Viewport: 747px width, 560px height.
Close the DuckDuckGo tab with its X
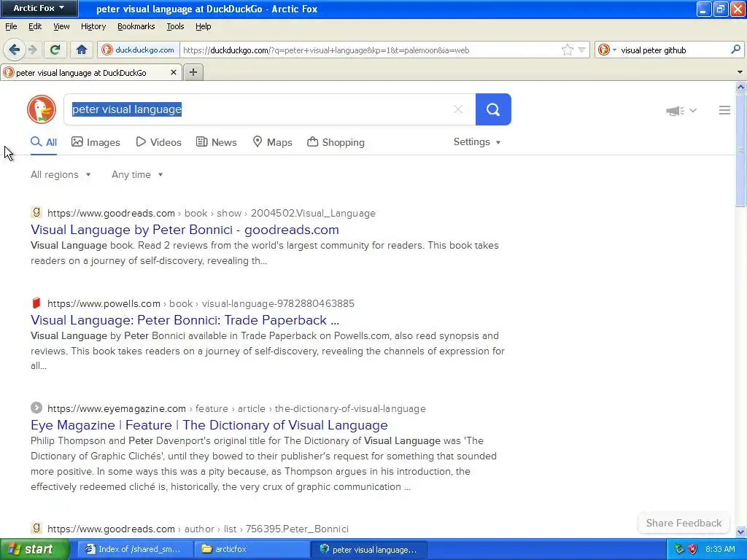coord(174,72)
